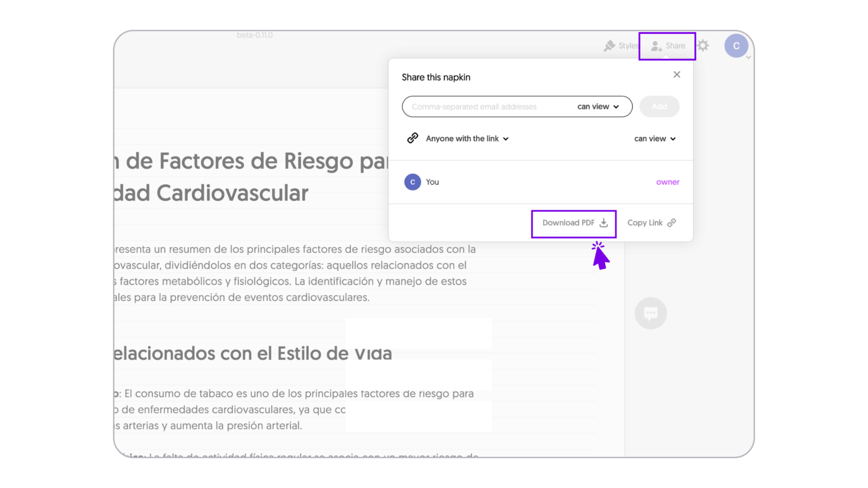Click the Add button
This screenshot has width=868, height=488.
(659, 106)
